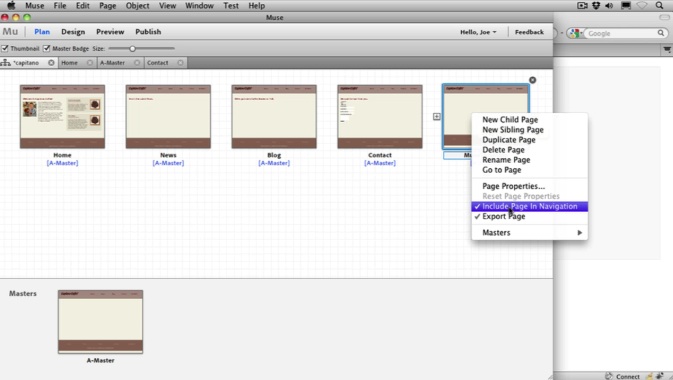Switch to the Contact document tab
Screen dimensions: 673x380
point(158,63)
